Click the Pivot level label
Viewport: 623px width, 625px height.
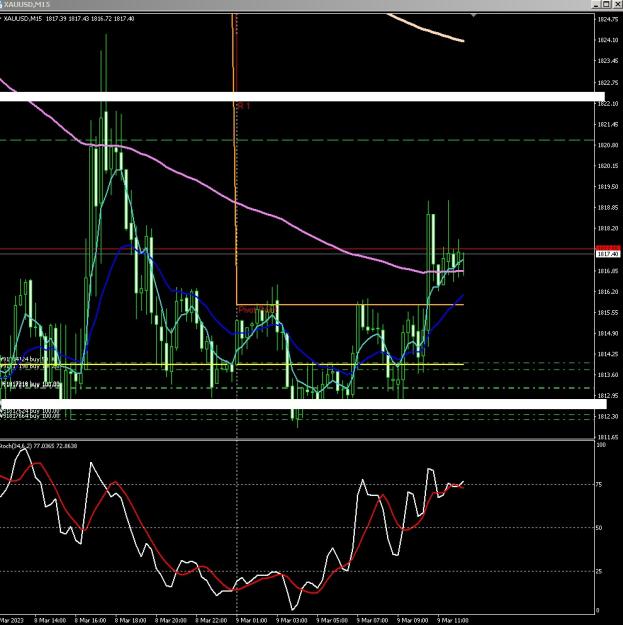[257, 309]
